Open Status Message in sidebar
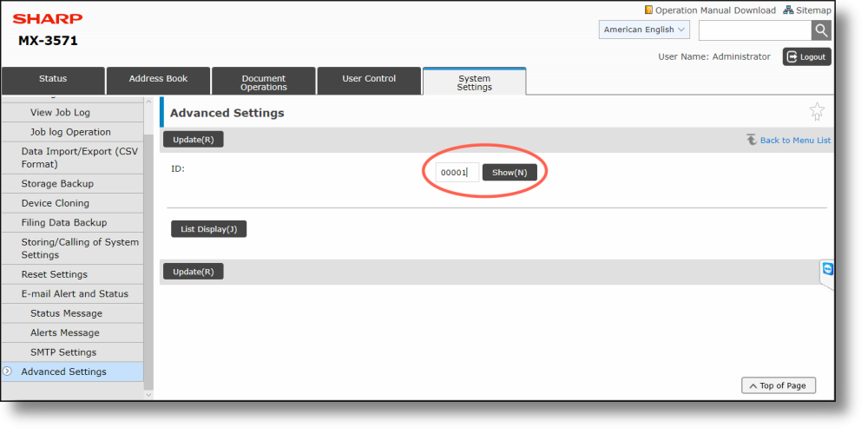This screenshot has width=868, height=434. pyautogui.click(x=72, y=313)
